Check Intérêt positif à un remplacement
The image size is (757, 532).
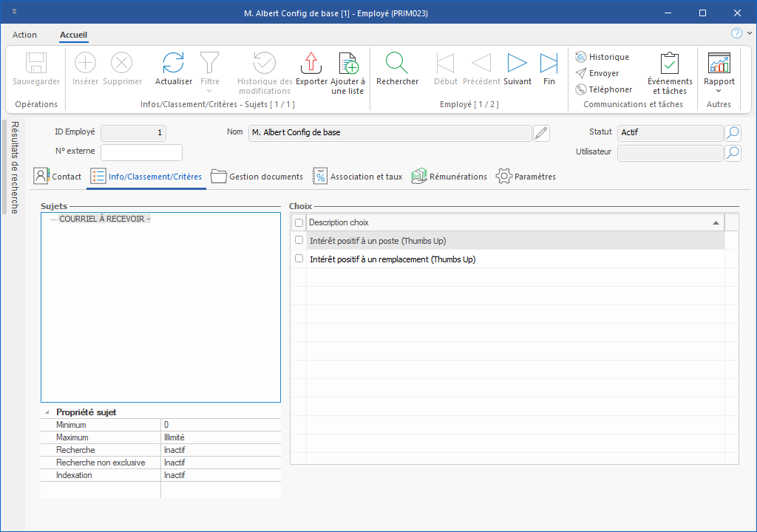tap(299, 259)
